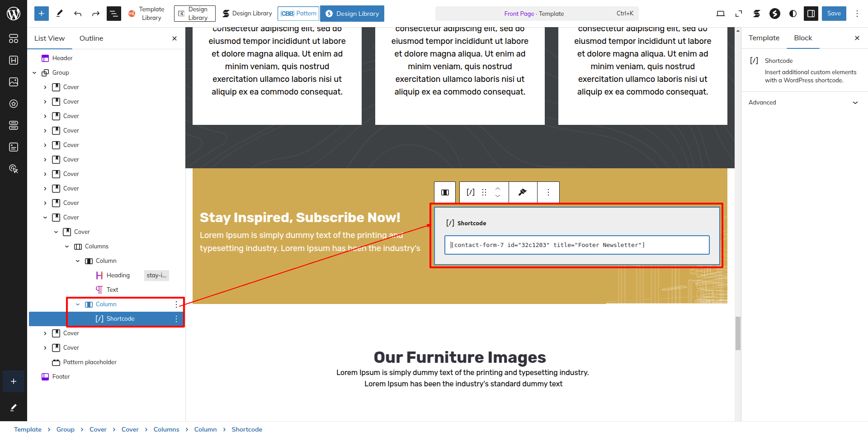The height and width of the screenshot is (437, 868).
Task: Collapse the Group tree item
Action: pos(34,72)
